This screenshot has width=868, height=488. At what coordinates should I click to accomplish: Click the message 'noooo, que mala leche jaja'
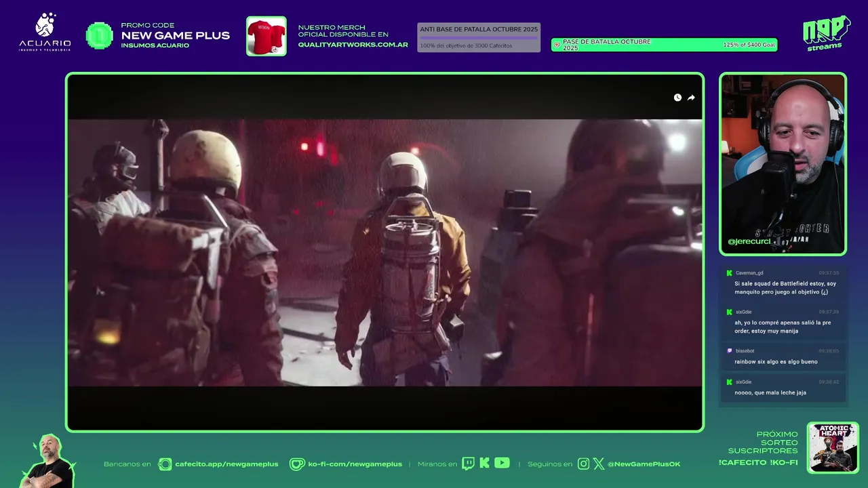coord(770,393)
